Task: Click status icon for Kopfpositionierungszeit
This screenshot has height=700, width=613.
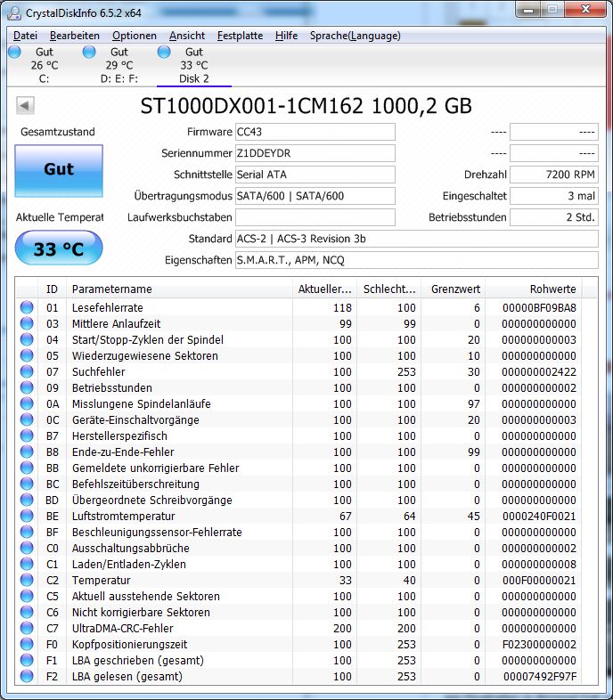Action: coord(27,644)
